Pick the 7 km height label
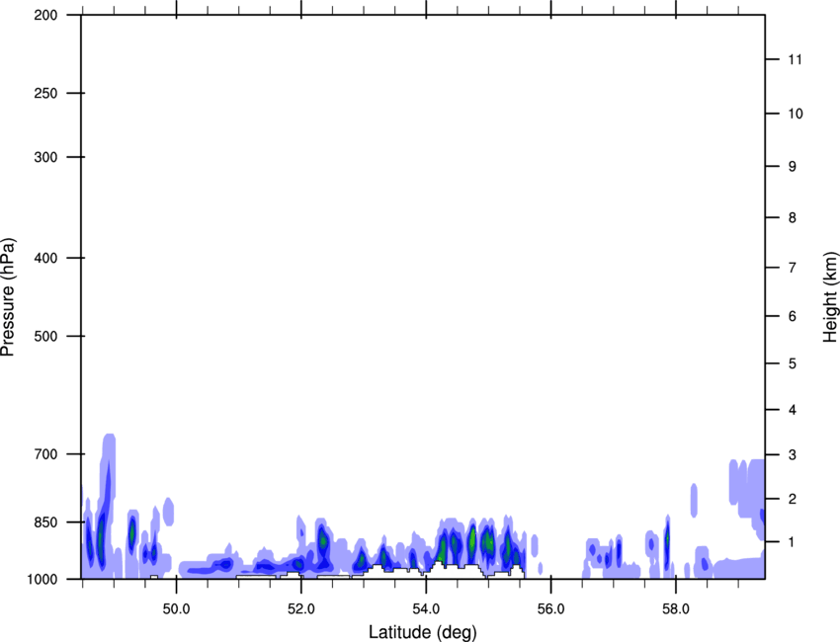 (792, 268)
